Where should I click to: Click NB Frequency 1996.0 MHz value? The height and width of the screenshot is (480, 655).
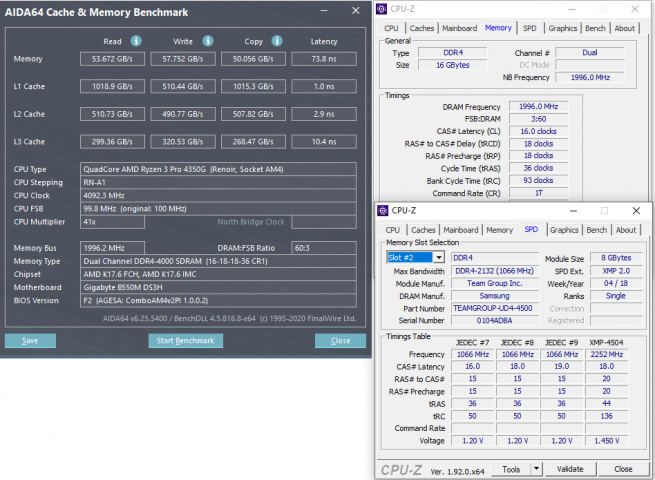[x=590, y=77]
